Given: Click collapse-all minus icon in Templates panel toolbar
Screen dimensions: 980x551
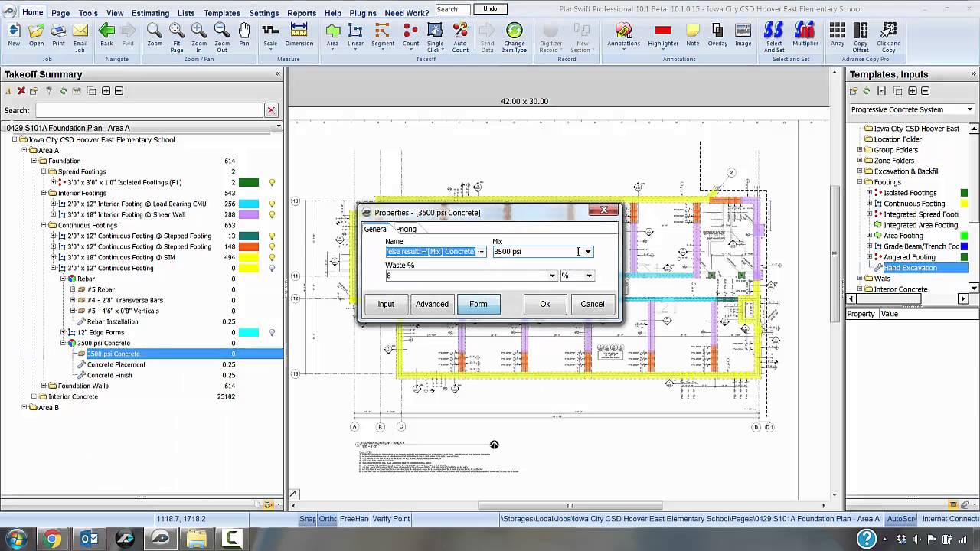Looking at the screenshot, I should point(925,91).
